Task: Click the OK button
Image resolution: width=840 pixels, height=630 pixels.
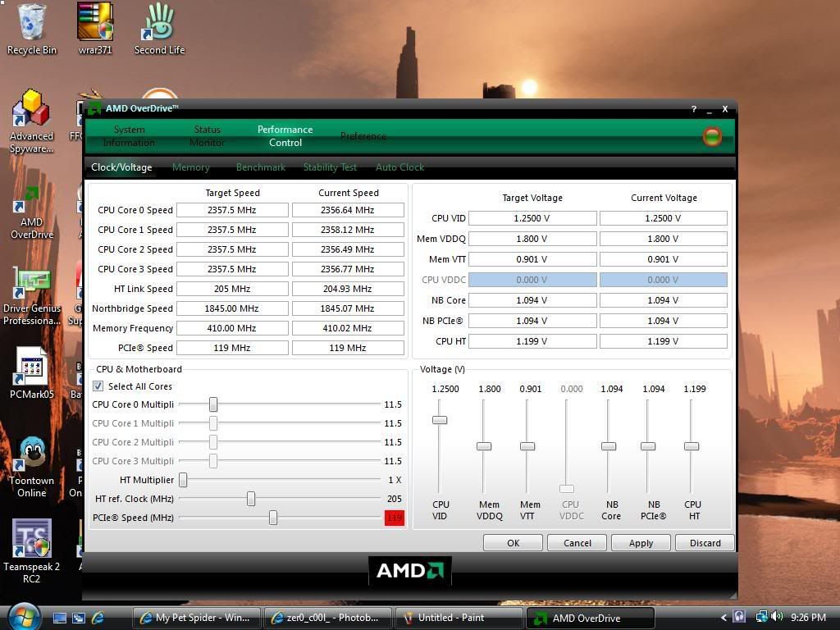Action: [x=513, y=543]
